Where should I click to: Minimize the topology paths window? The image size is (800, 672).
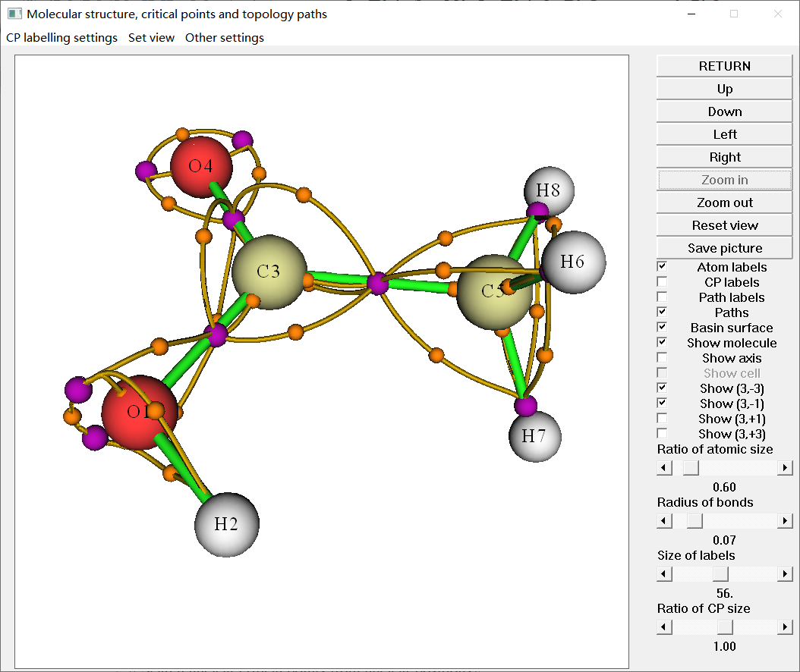[x=691, y=14]
